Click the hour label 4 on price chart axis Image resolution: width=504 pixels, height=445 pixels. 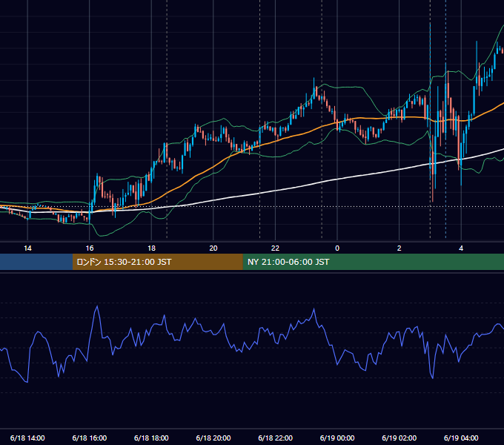point(461,248)
